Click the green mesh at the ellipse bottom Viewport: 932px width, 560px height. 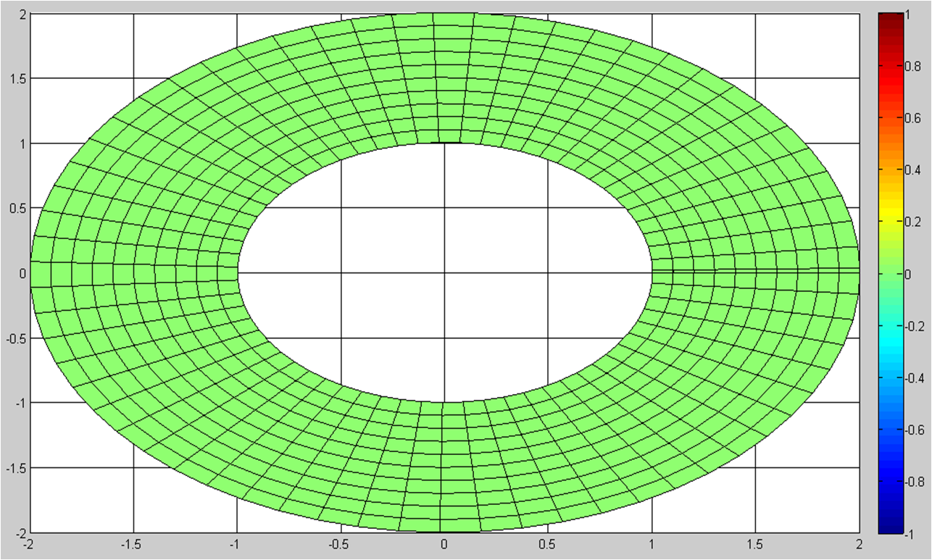pos(444,467)
